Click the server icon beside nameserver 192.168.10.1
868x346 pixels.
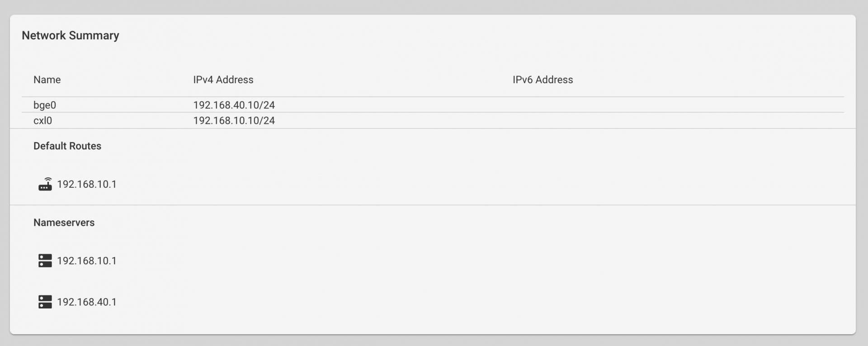tap(45, 261)
